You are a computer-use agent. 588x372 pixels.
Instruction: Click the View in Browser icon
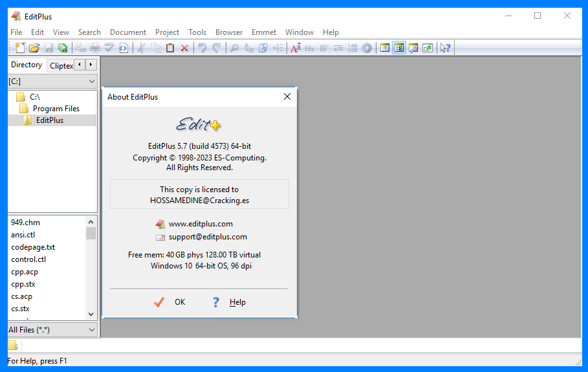click(124, 48)
